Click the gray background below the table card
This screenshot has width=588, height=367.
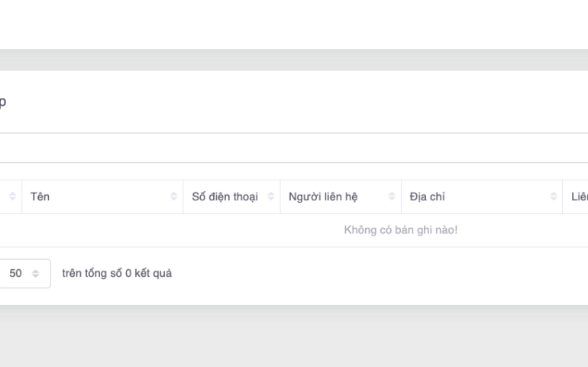(294, 336)
